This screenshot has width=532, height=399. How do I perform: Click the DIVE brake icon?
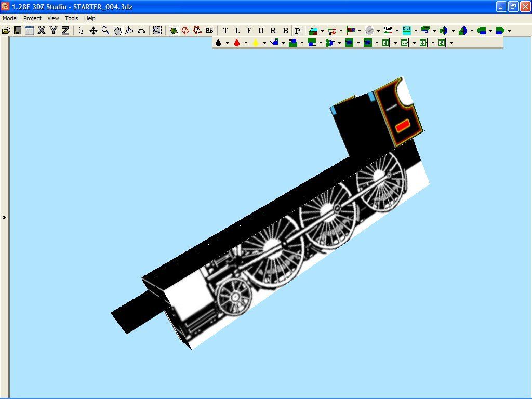(406, 31)
